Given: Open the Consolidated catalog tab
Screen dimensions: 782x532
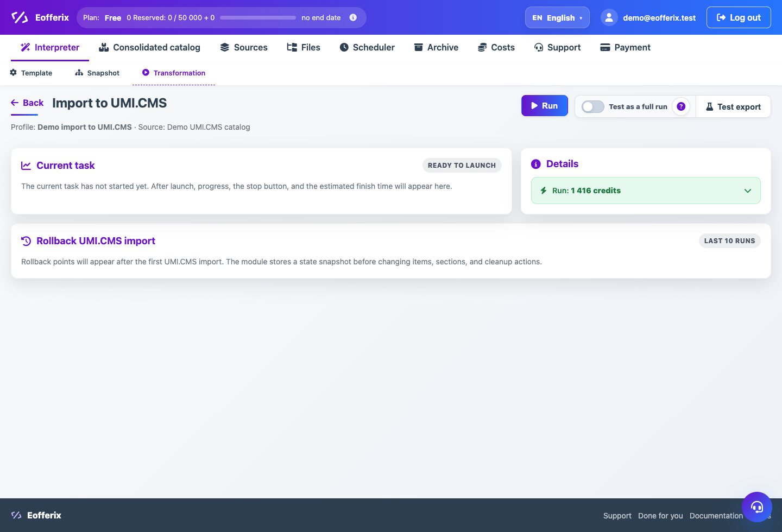Looking at the screenshot, I should (x=149, y=47).
